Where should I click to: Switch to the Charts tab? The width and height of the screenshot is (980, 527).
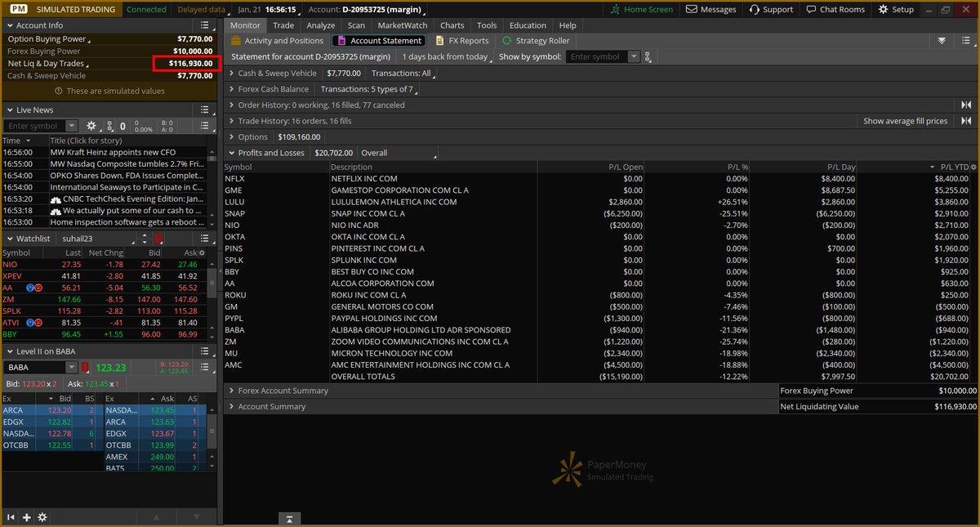pos(452,25)
